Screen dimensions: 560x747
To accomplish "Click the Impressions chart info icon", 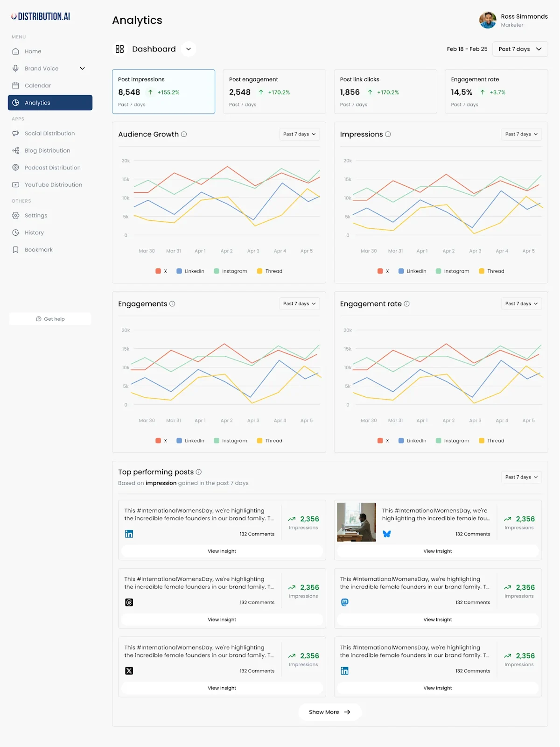I will tap(388, 134).
